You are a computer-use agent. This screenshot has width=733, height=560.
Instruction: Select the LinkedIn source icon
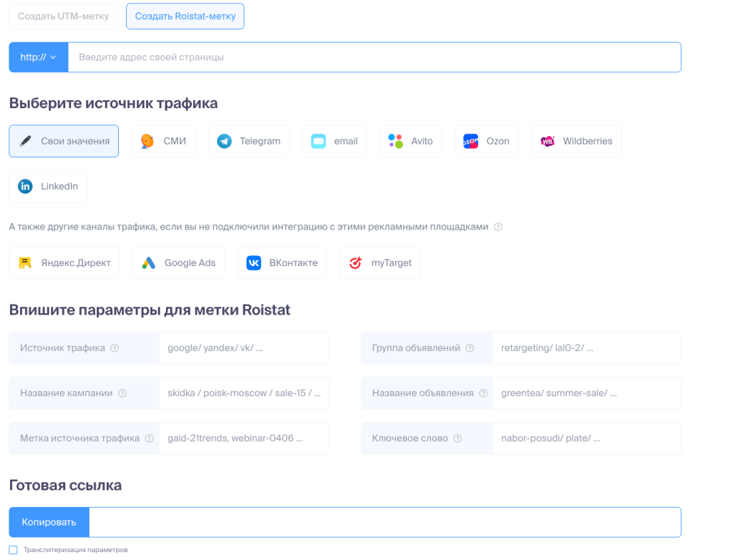coord(26,187)
